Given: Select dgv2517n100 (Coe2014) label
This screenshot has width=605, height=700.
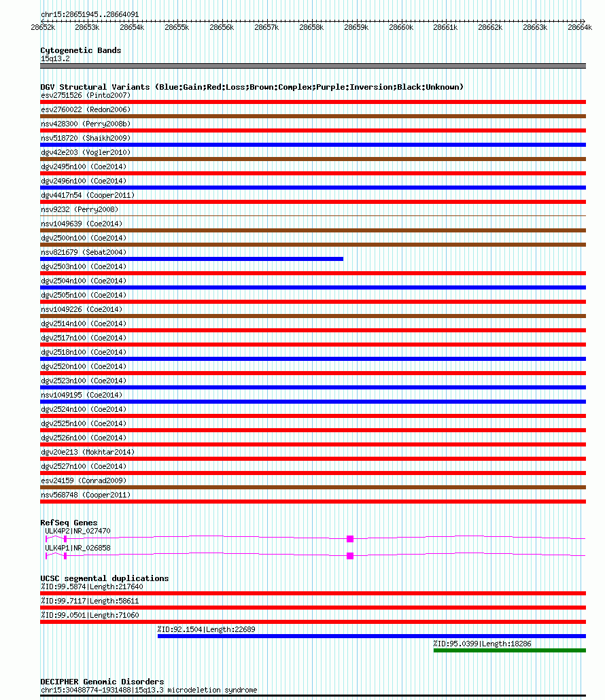Looking at the screenshot, I should (x=84, y=338).
